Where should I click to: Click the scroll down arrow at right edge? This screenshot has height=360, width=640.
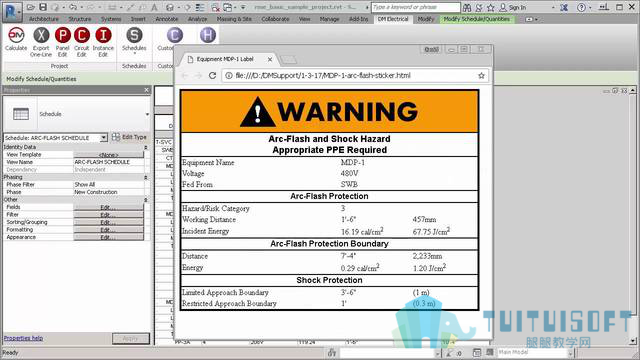point(633,341)
